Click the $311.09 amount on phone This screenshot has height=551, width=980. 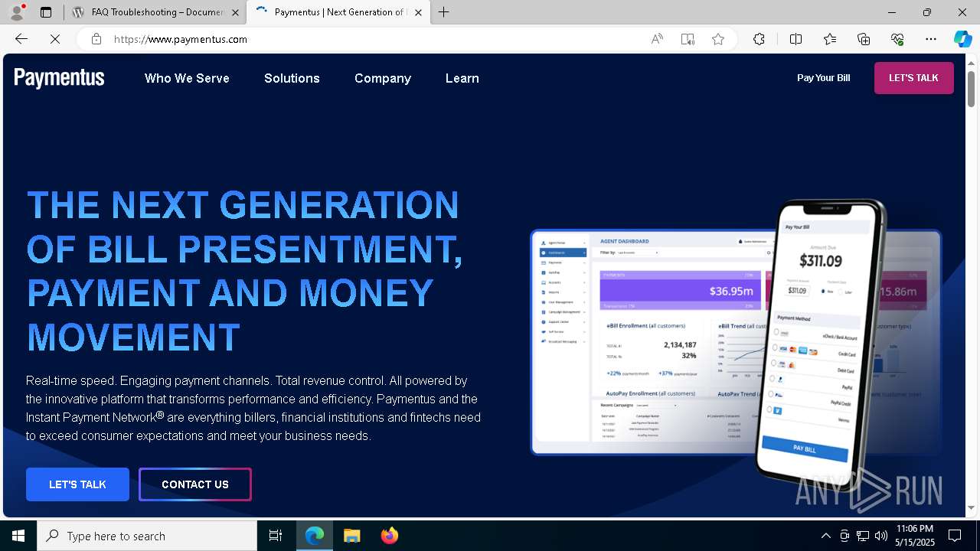coord(821,261)
